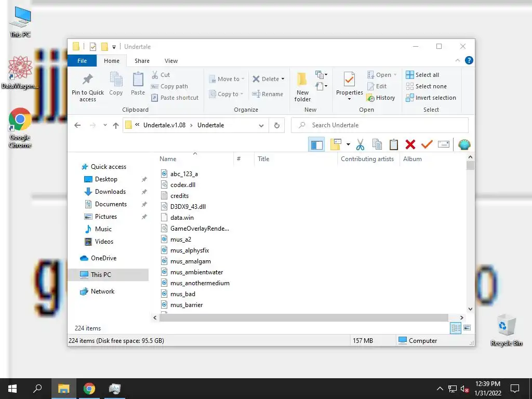532x399 pixels.
Task: Open the Copy to dropdown
Action: [227, 94]
